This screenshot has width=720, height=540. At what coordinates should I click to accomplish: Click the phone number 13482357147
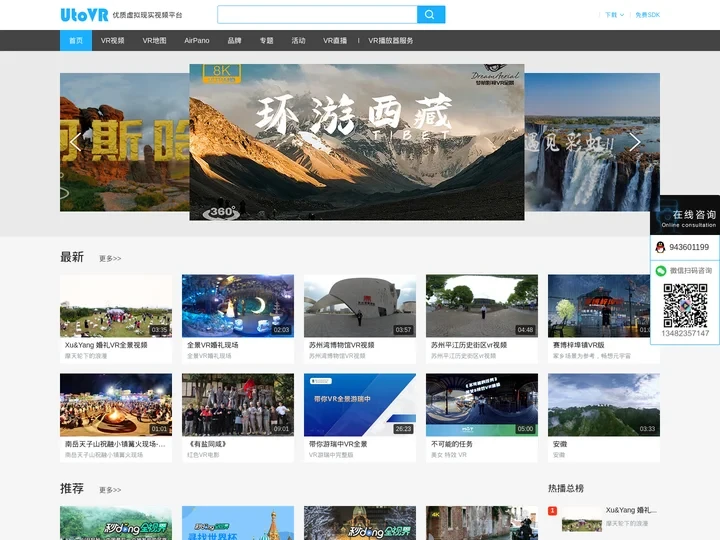685,333
